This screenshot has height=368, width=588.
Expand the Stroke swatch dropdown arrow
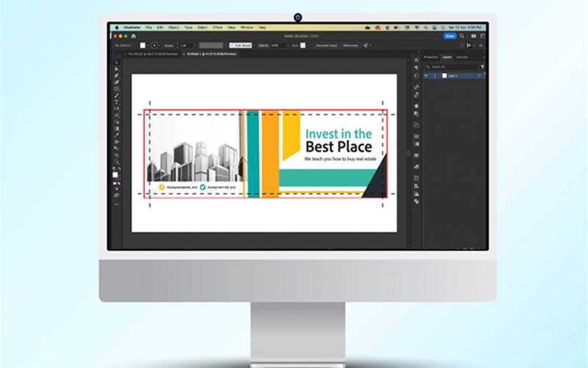[159, 46]
